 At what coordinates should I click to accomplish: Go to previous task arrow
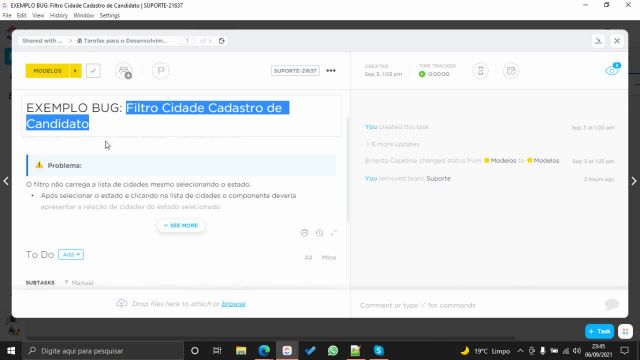click(6, 181)
